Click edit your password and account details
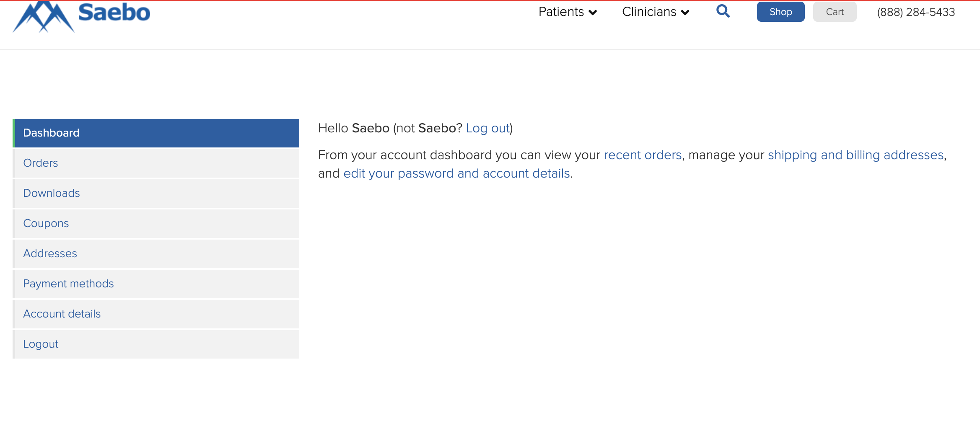 tap(456, 173)
